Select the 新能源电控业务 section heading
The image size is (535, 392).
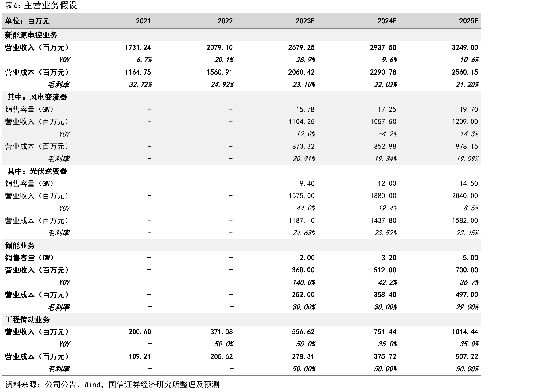click(x=31, y=35)
